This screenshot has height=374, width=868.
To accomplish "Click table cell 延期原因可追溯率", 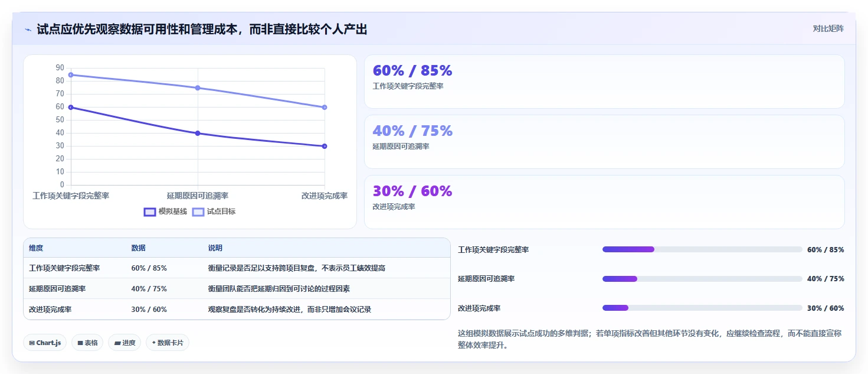I will (57, 289).
